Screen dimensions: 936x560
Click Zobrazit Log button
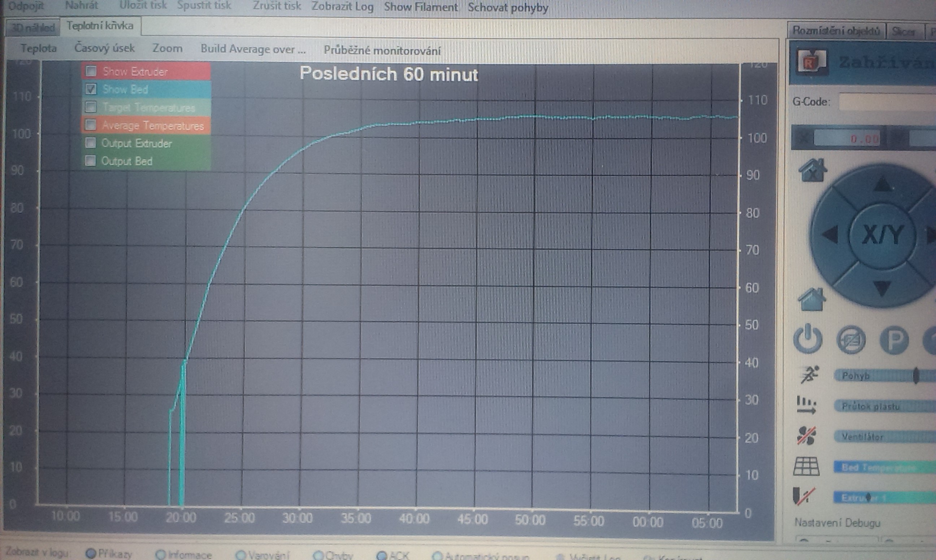342,7
